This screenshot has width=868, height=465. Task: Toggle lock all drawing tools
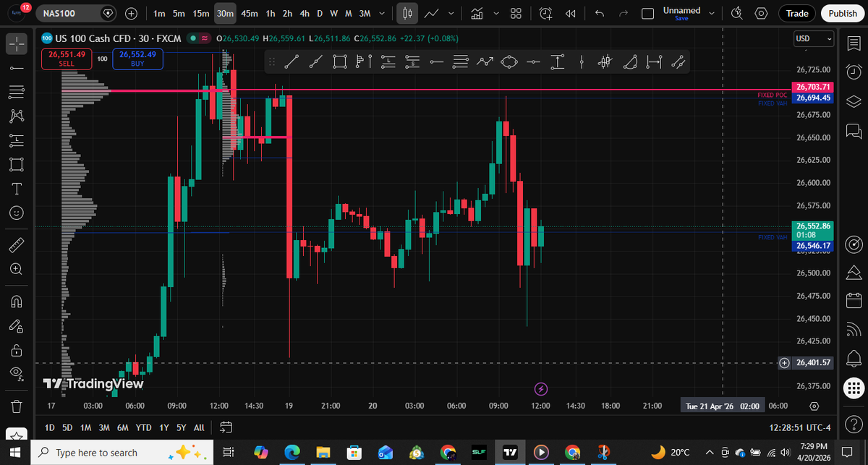pyautogui.click(x=16, y=350)
